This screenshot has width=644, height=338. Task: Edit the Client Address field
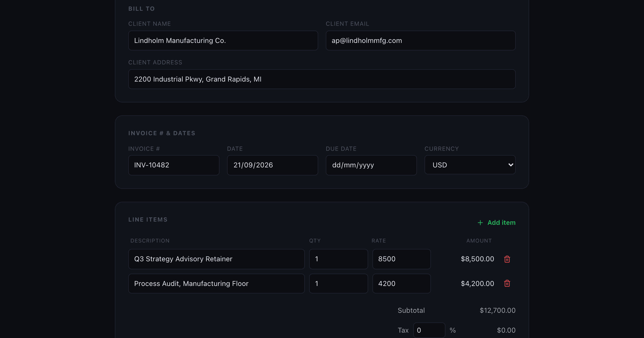(x=322, y=79)
